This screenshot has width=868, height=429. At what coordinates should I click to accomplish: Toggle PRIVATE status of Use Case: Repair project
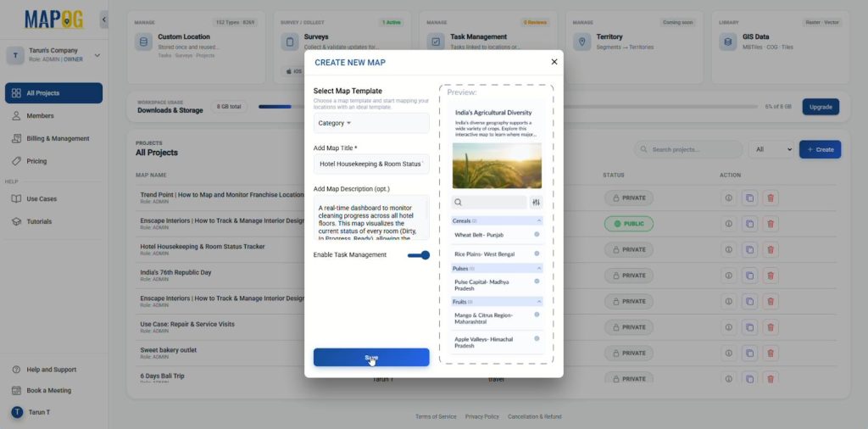(628, 327)
